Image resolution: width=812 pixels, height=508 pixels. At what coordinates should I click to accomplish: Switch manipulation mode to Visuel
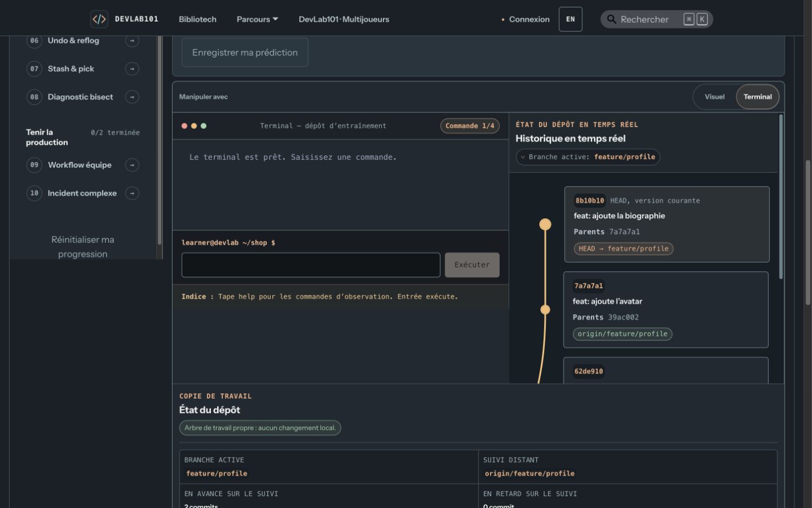[x=715, y=97]
